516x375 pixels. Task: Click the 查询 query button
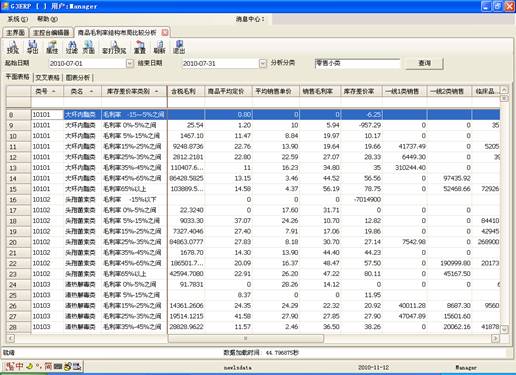(424, 63)
